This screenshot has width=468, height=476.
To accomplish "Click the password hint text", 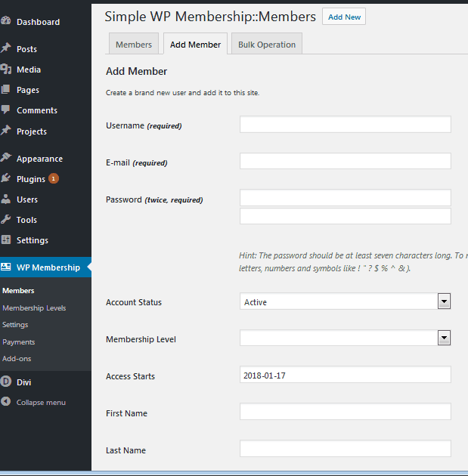I will pos(353,261).
